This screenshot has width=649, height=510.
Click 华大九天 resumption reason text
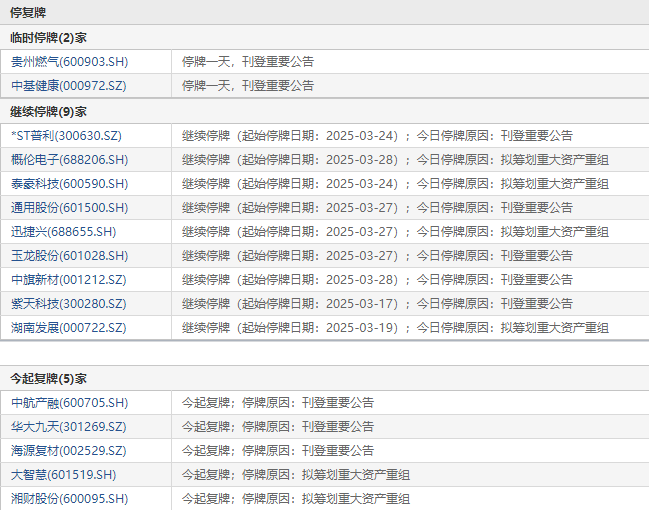(x=278, y=427)
